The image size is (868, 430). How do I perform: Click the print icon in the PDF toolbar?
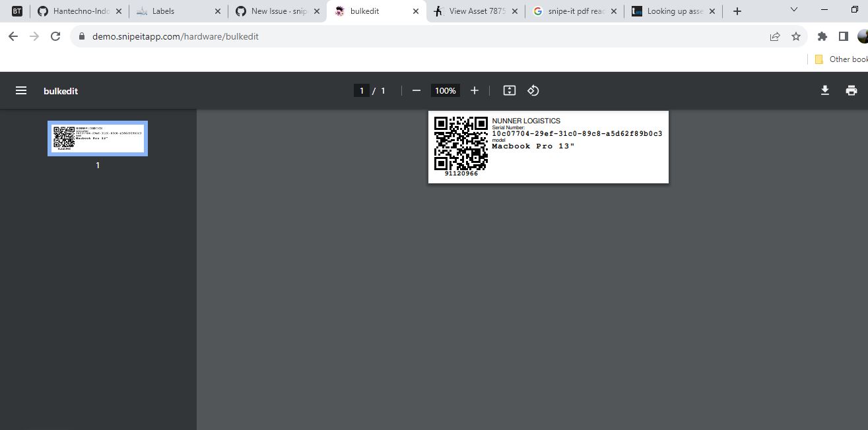(x=851, y=90)
